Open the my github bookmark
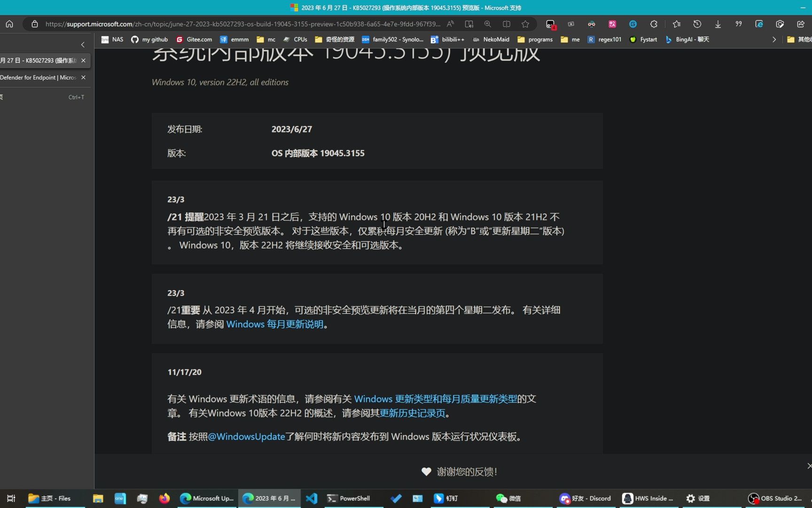 [149, 40]
